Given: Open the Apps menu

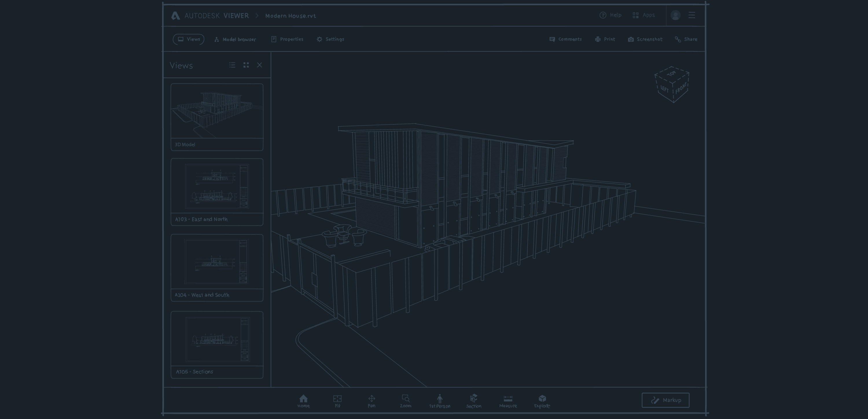Looking at the screenshot, I should (x=643, y=15).
